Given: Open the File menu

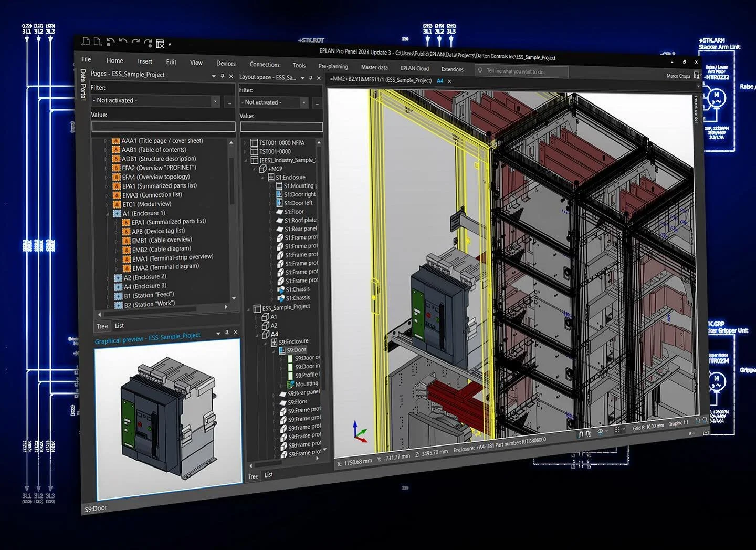Looking at the screenshot, I should pos(86,59).
